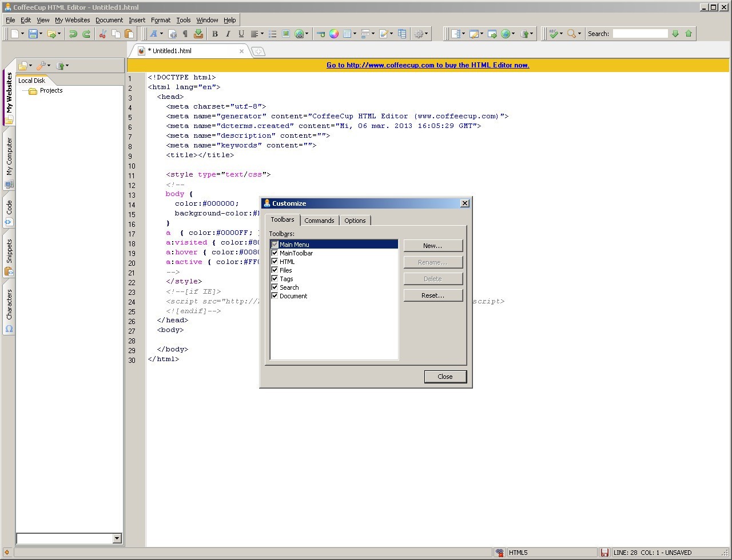Insert a paragraph mark using pilcrow icon
Viewport: 732px width, 560px height.
coord(185,34)
